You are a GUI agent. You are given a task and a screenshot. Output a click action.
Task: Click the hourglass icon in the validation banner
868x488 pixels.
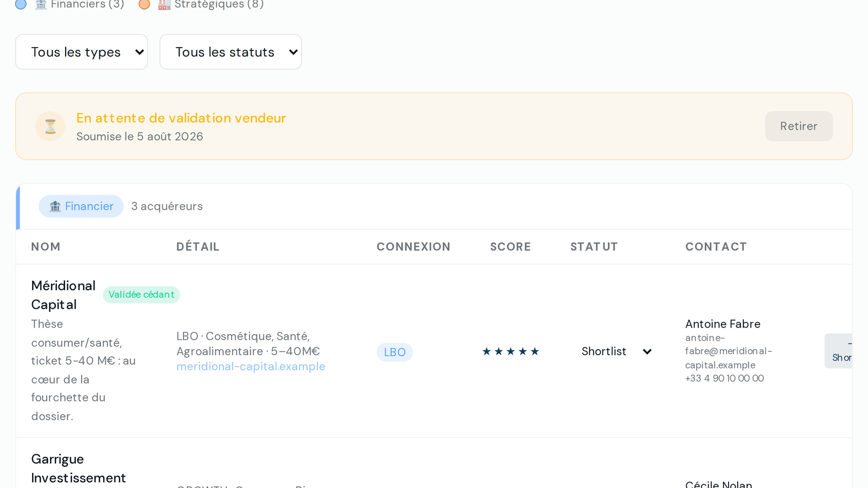tap(50, 126)
